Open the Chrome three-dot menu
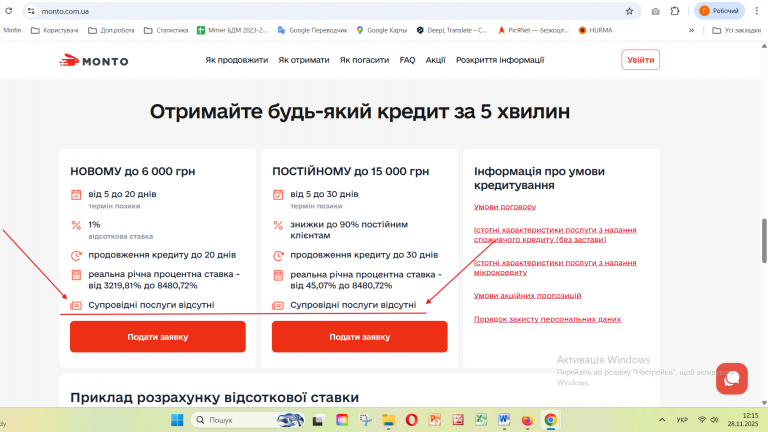The image size is (768, 432). tap(756, 11)
